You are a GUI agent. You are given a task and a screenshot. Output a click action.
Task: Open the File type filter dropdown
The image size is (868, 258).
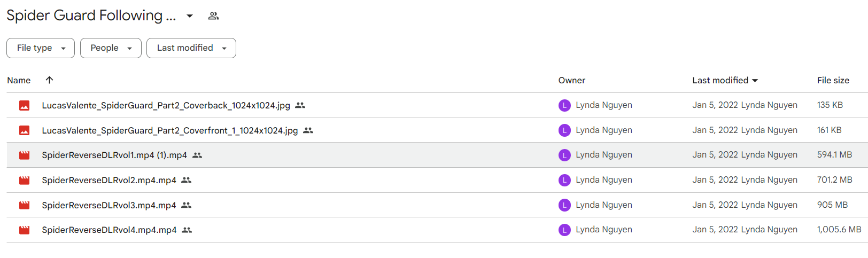[41, 48]
